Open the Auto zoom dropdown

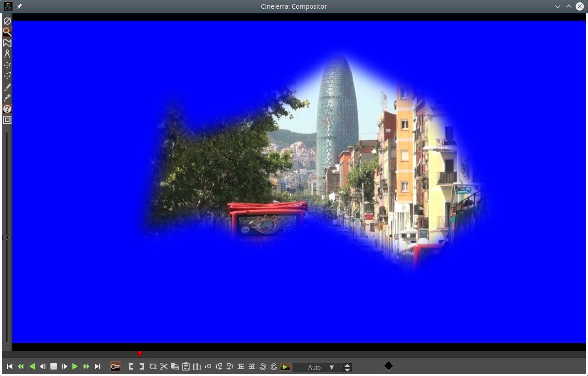[332, 367]
